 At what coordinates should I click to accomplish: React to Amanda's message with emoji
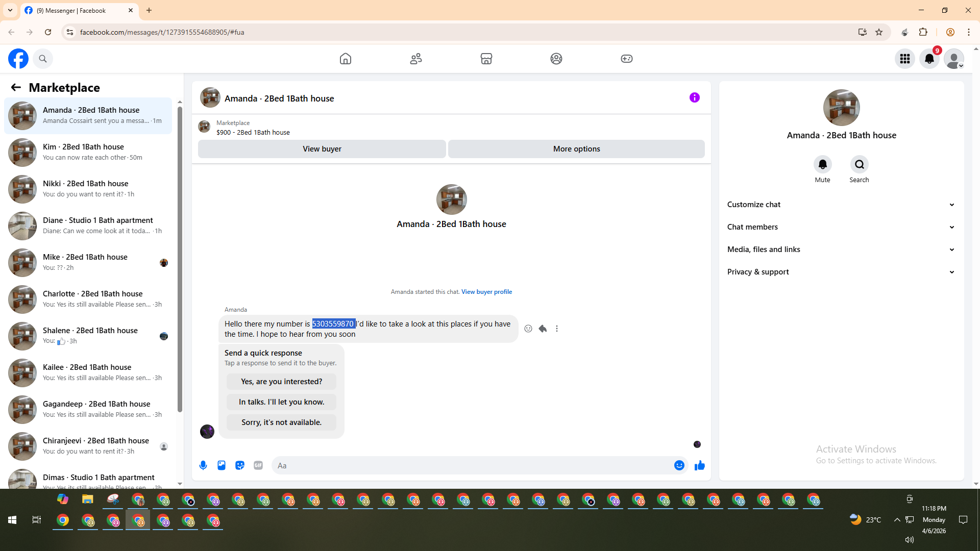528,329
